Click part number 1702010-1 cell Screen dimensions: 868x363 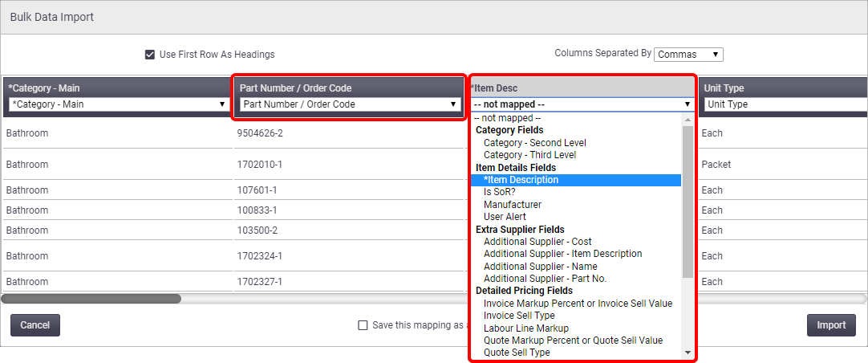347,164
